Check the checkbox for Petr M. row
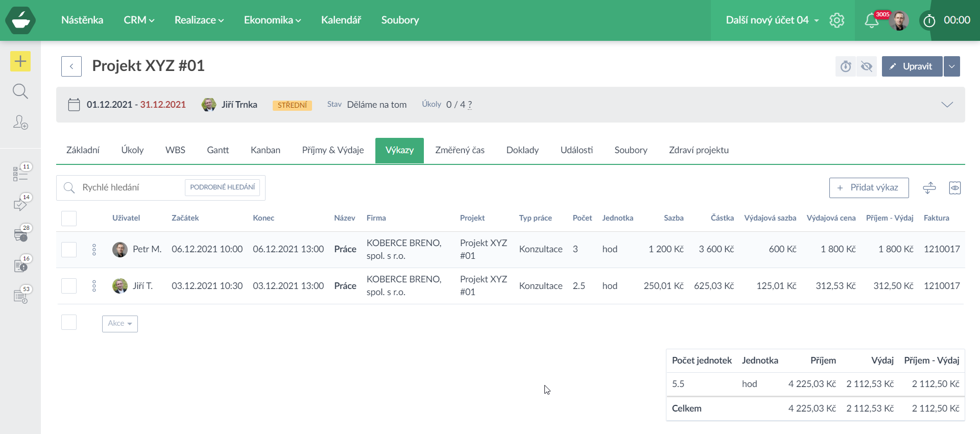The height and width of the screenshot is (434, 980). [x=69, y=250]
